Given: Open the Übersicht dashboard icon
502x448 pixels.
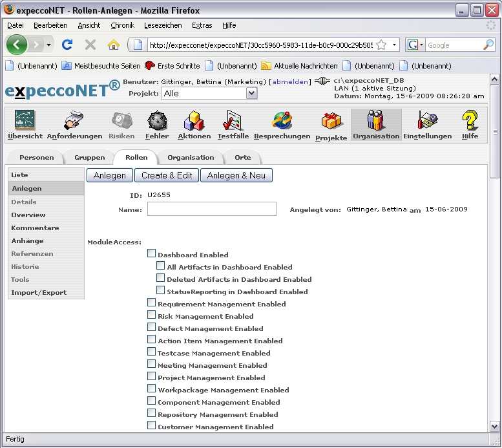Looking at the screenshot, I should coord(25,121).
